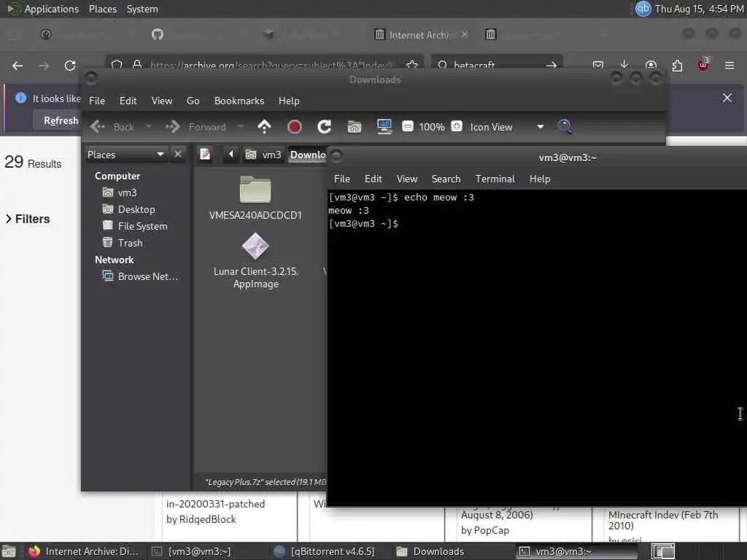Click Back arrow in Downloads file manager

112,127
